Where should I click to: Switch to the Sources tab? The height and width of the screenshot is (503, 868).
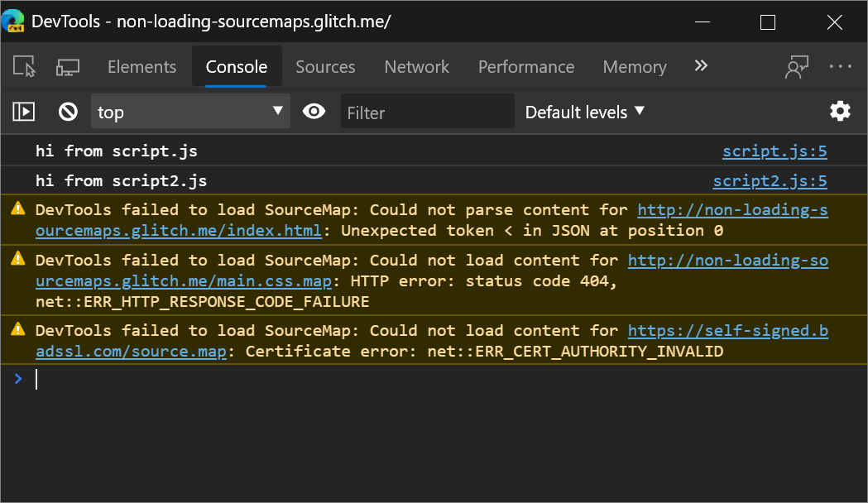(x=325, y=67)
